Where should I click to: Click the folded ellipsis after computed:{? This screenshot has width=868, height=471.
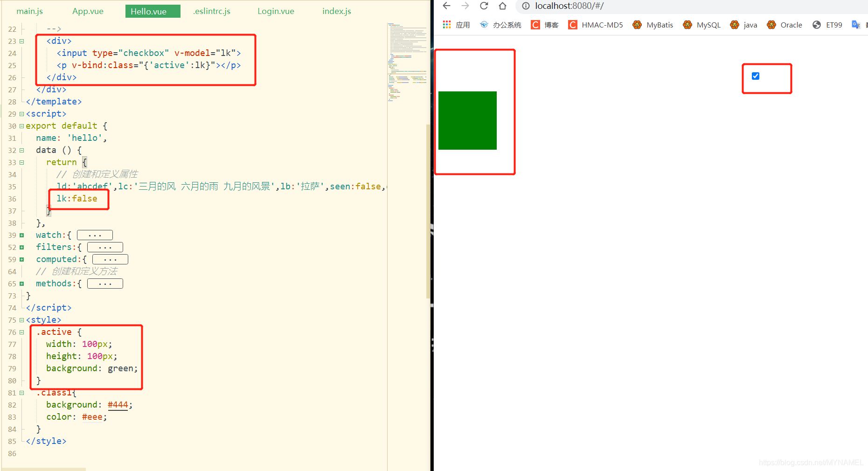point(110,259)
